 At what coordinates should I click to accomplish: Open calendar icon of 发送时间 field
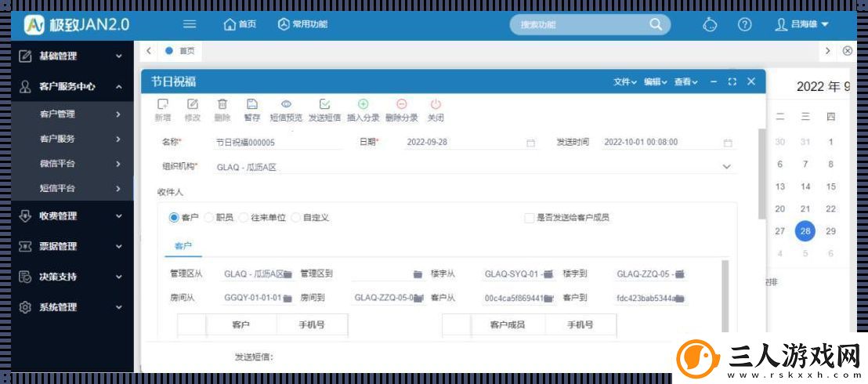728,143
